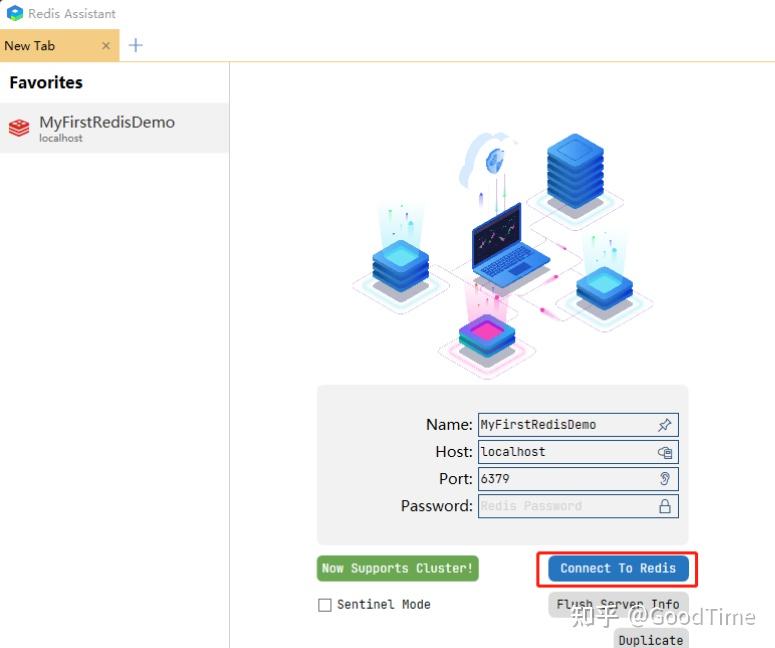Close the New Tab tab
Screen dimensions: 775x648
click(x=106, y=46)
